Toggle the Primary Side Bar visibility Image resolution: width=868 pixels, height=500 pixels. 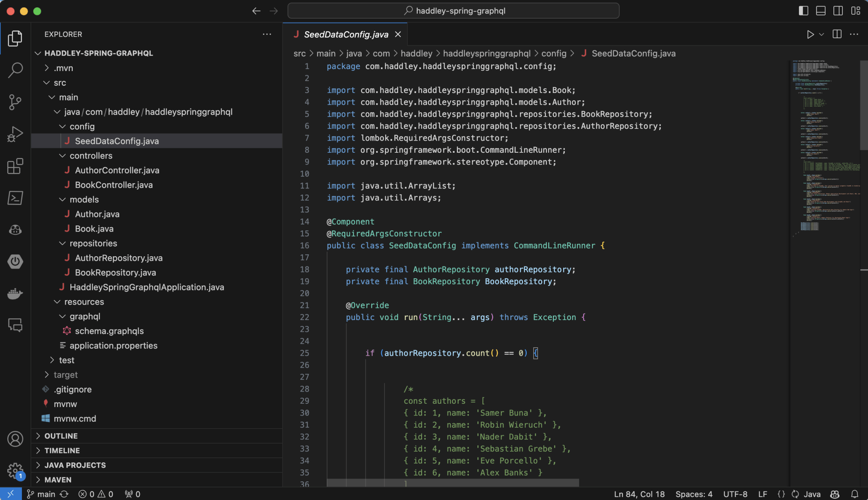pos(803,11)
